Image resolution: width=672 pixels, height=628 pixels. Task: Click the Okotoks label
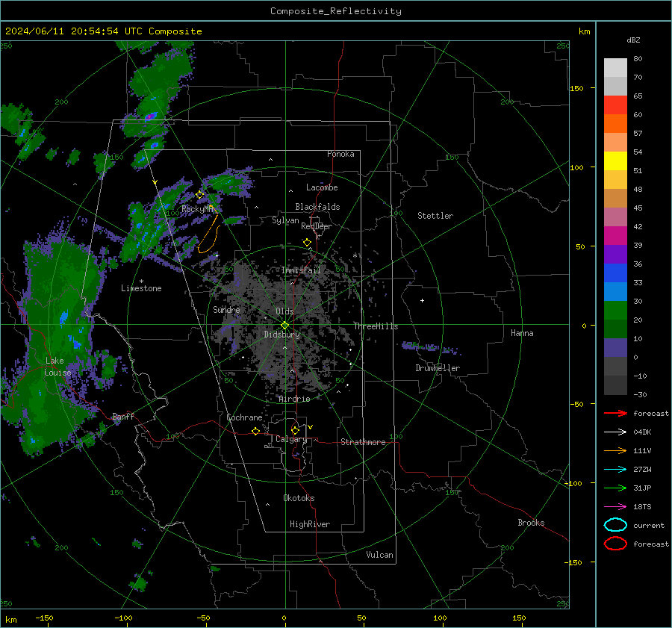(x=299, y=498)
